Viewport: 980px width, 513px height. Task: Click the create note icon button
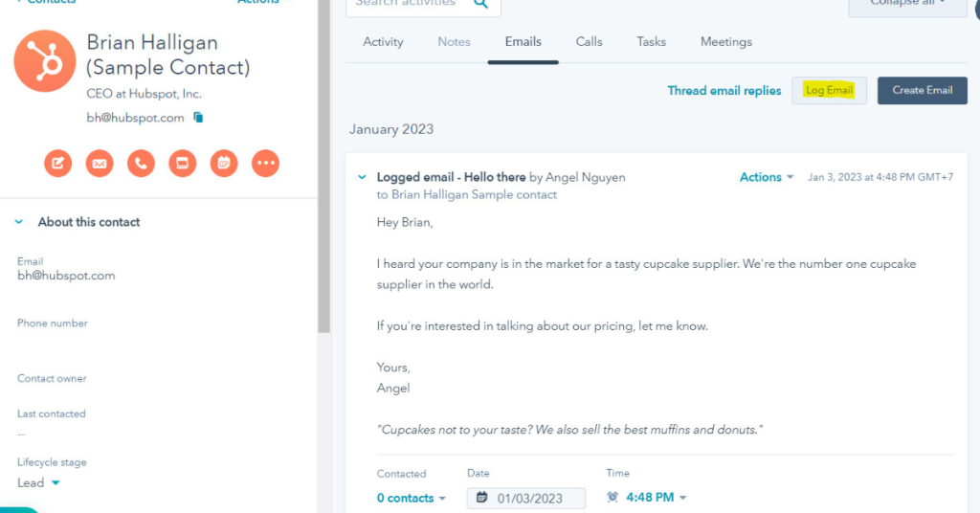[x=58, y=164]
